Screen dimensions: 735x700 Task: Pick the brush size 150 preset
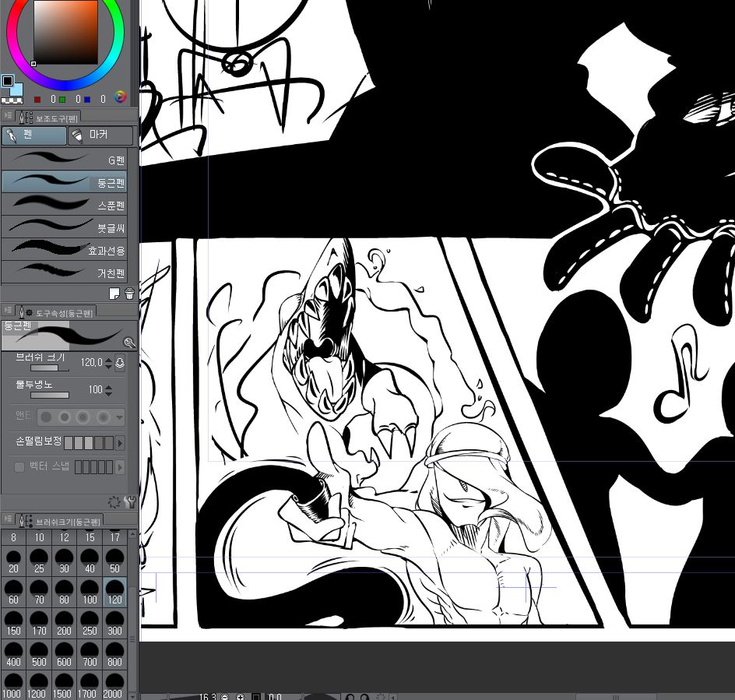tap(13, 624)
